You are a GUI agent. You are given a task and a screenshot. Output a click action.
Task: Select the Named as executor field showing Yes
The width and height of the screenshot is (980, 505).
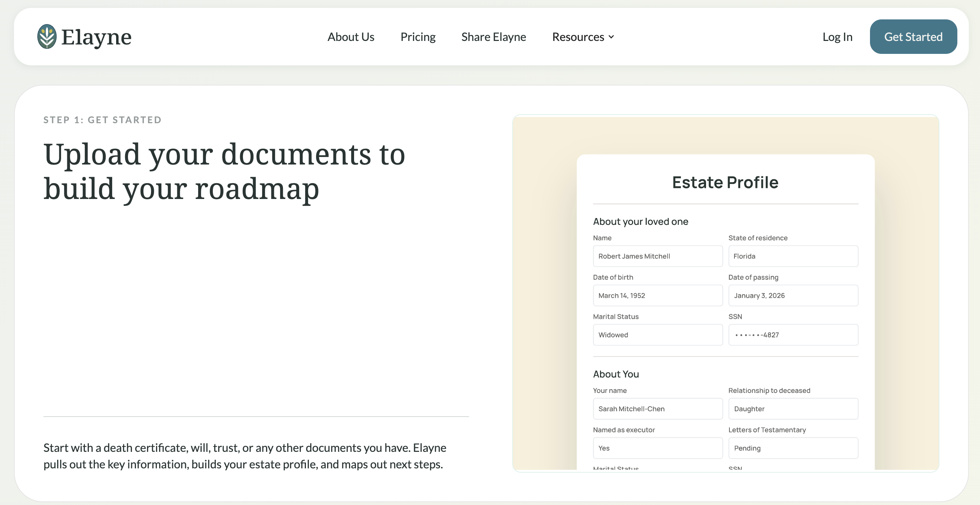[658, 448]
